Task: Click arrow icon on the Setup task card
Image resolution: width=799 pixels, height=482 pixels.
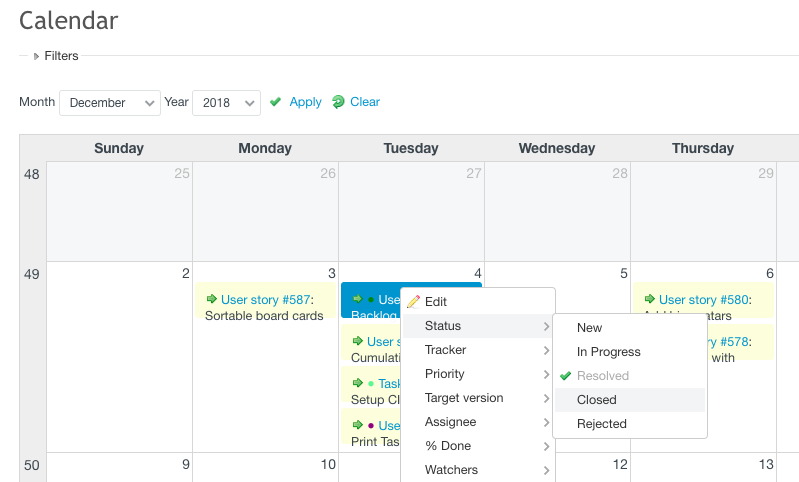Action: click(357, 383)
